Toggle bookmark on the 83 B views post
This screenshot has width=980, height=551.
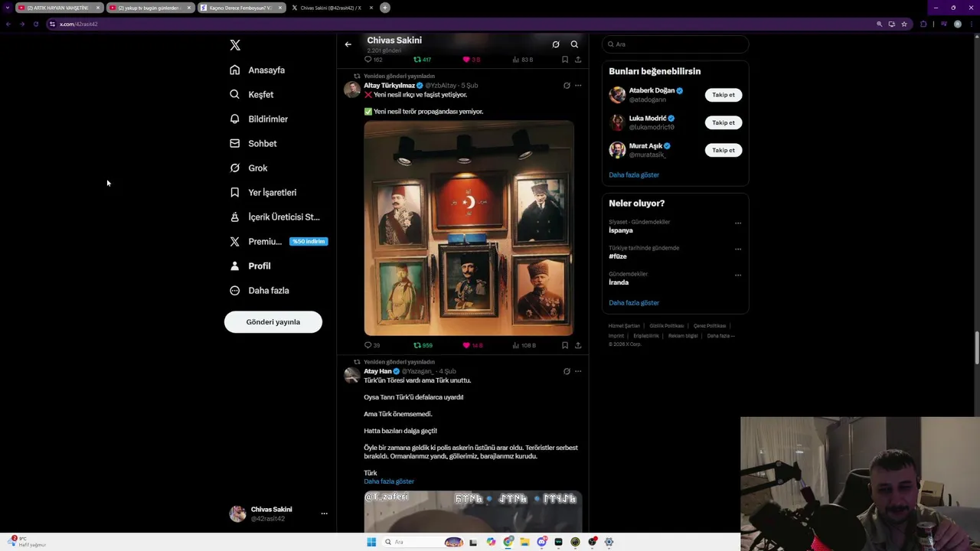(565, 59)
